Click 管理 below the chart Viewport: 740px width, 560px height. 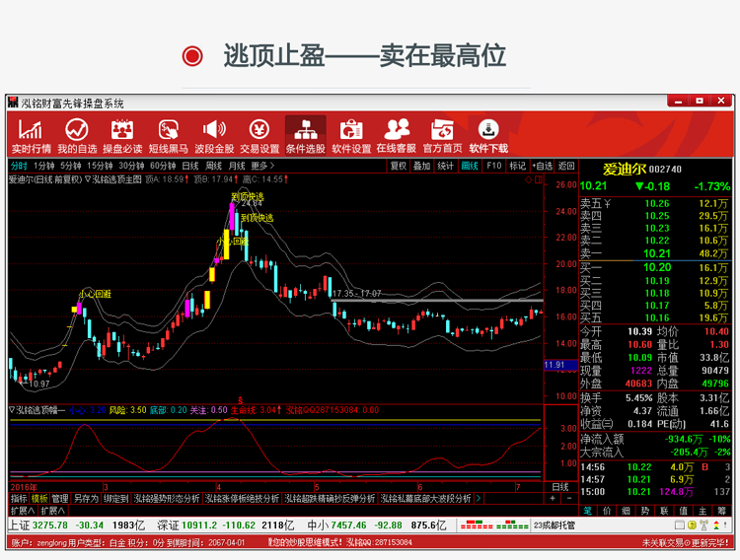(x=60, y=498)
